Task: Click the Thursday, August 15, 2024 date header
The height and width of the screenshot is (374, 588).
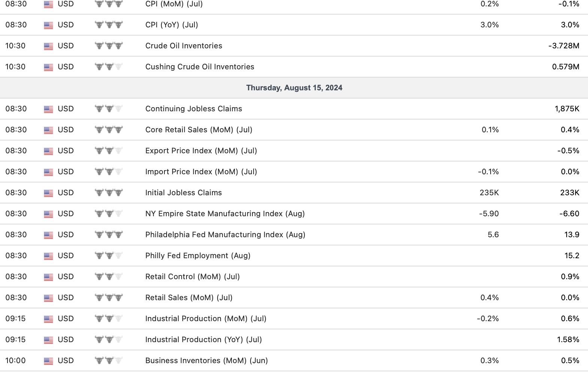Action: (294, 88)
